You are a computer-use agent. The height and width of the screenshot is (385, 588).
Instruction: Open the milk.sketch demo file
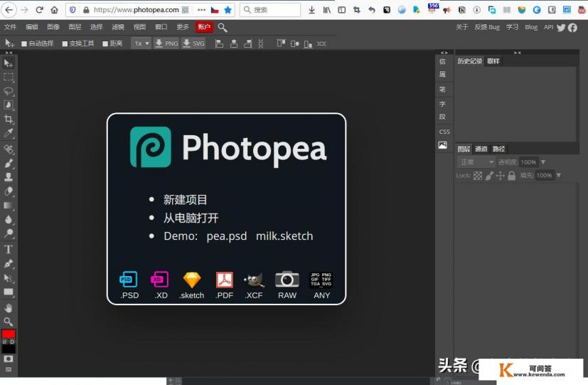tap(284, 236)
